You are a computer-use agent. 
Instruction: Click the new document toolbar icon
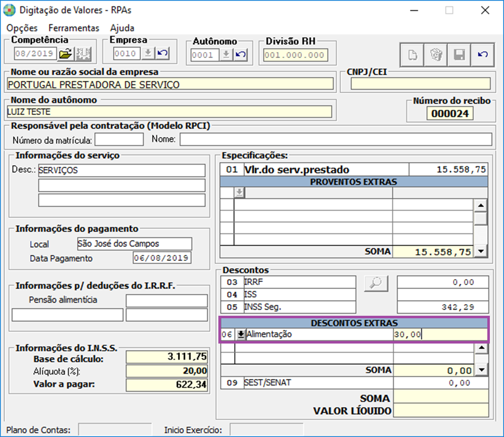click(x=412, y=55)
